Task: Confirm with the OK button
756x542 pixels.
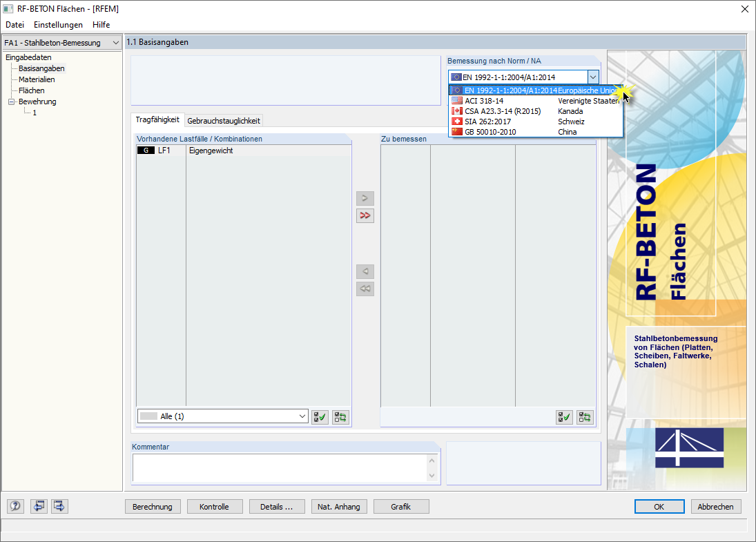Action: [659, 507]
